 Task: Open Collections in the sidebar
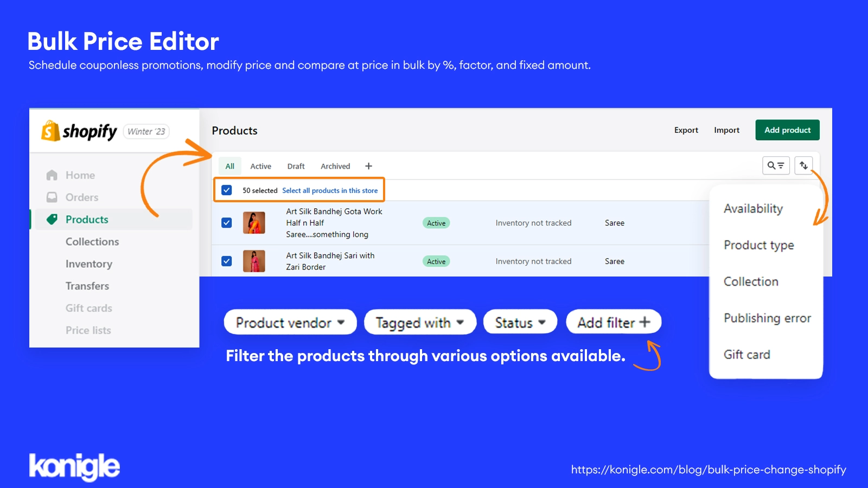(92, 242)
